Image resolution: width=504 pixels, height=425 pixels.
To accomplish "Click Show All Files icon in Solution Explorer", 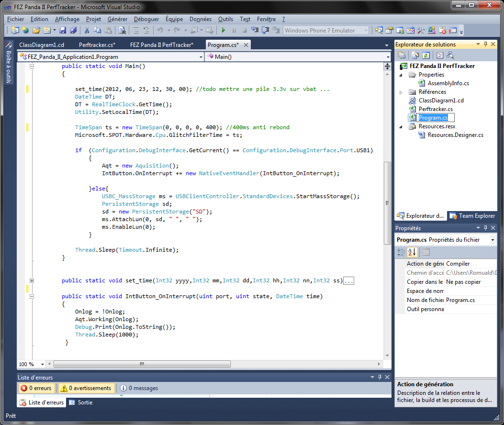I will (x=415, y=55).
